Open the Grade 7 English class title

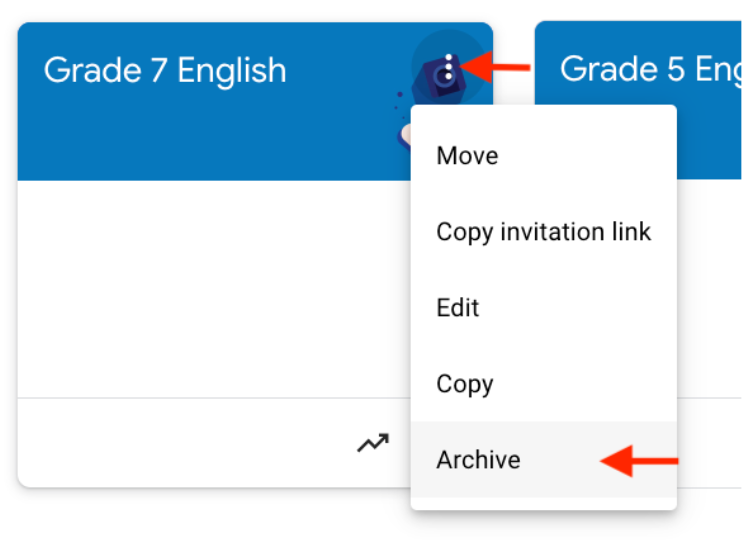tap(165, 71)
